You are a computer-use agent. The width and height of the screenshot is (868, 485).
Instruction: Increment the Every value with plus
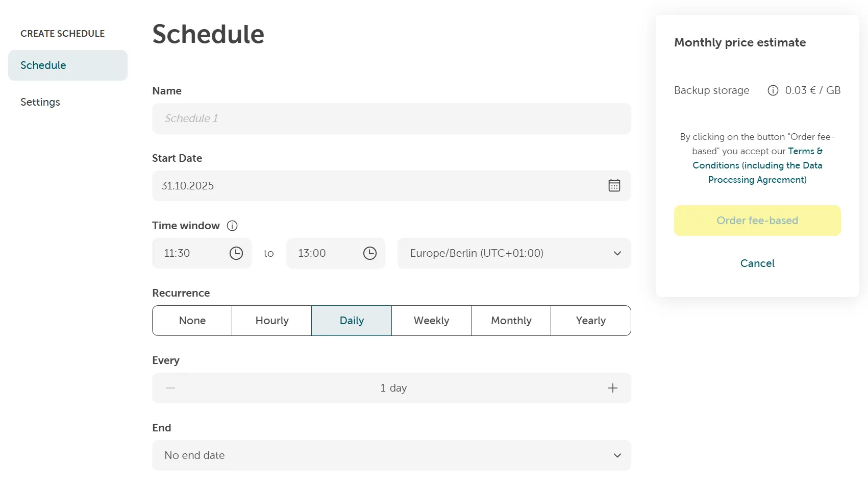[612, 388]
